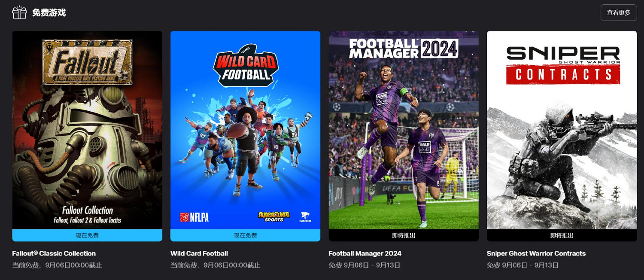Open the Sniper Ghost Warrior Contracts title link
This screenshot has width=644, height=280.
coord(536,253)
